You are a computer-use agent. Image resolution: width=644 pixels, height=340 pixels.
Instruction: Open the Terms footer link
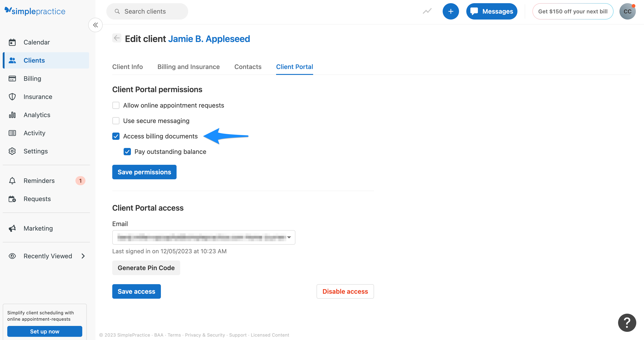point(174,335)
